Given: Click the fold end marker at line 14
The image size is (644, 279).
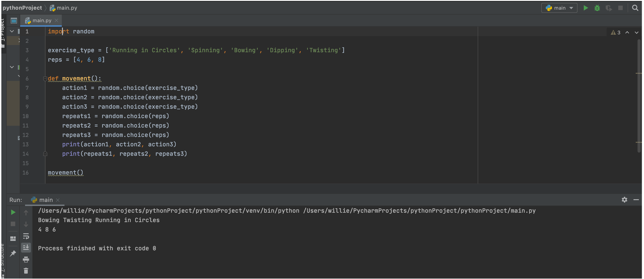Looking at the screenshot, I should (45, 154).
